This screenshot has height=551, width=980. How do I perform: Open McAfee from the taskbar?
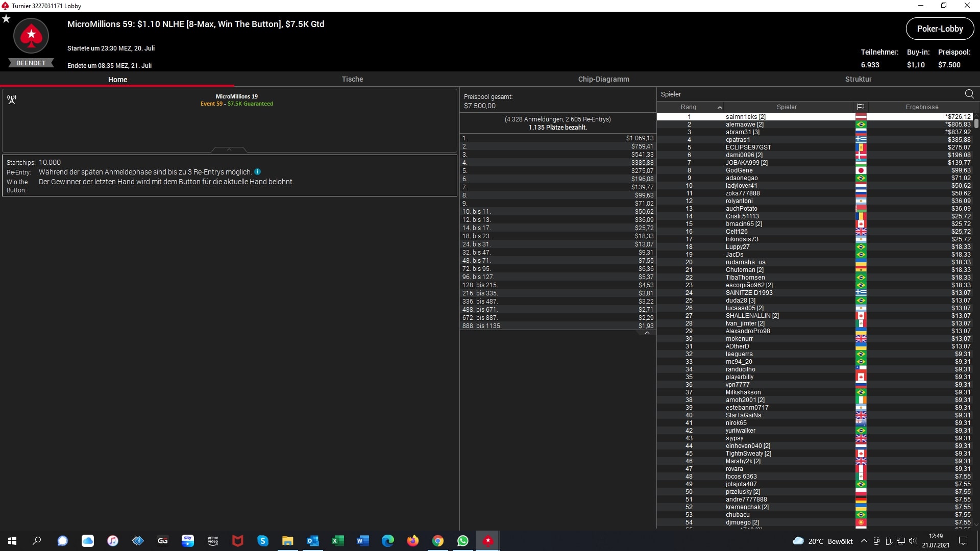point(238,541)
